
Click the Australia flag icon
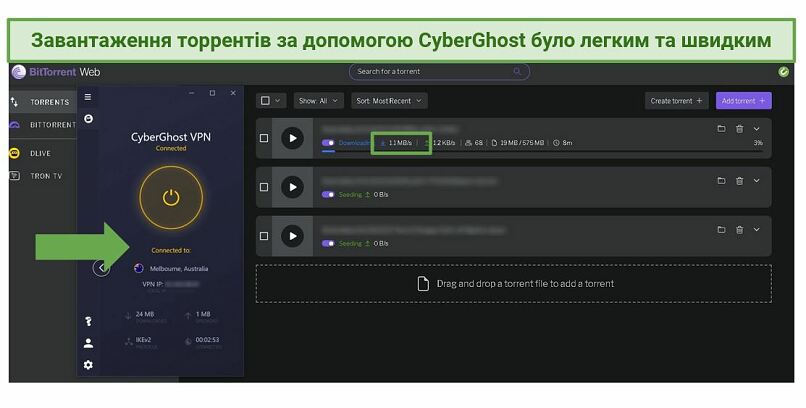pos(138,268)
